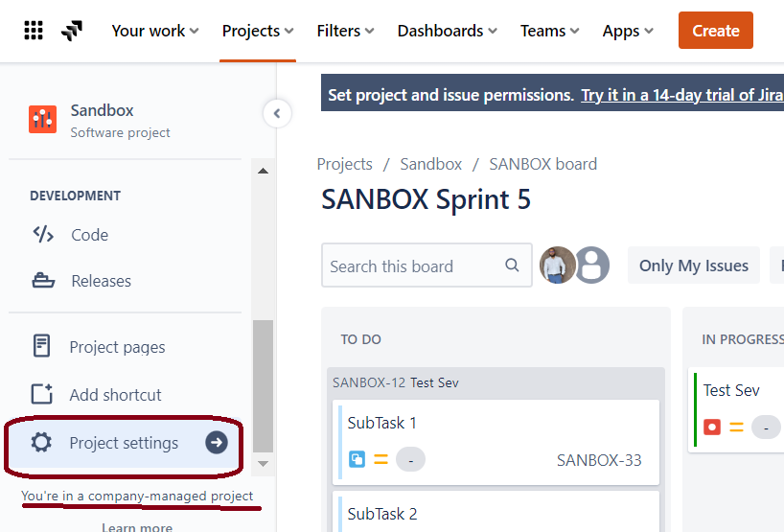Click the estimate badge on the Test Sev card
This screenshot has width=784, height=532.
pyautogui.click(x=766, y=427)
